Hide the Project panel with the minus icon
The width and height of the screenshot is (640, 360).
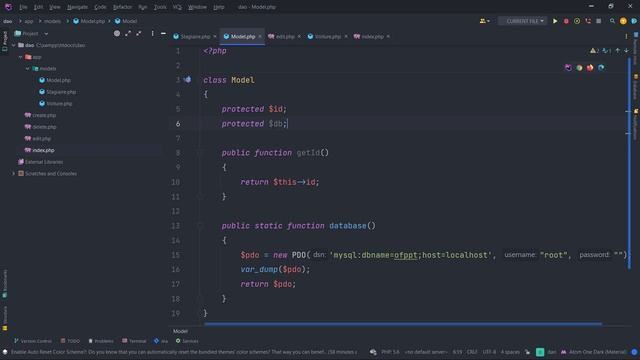(x=163, y=33)
